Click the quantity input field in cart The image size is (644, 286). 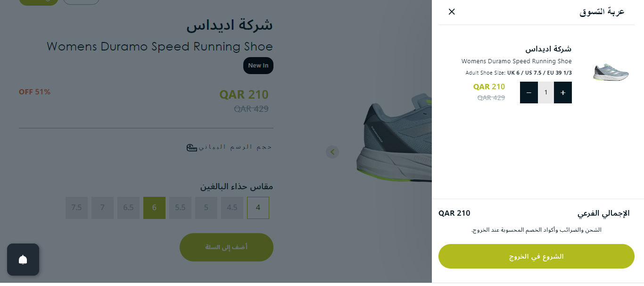(x=546, y=93)
